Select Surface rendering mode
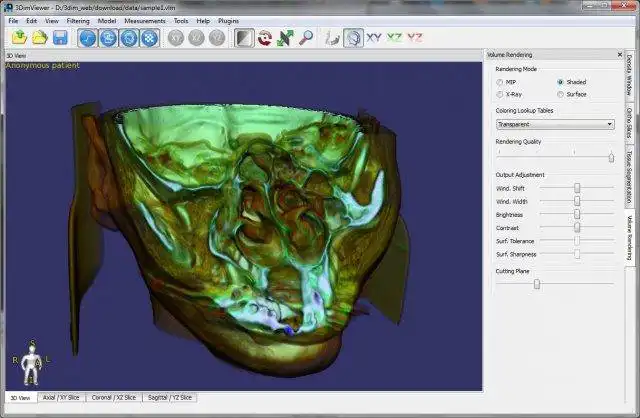 [x=572, y=94]
